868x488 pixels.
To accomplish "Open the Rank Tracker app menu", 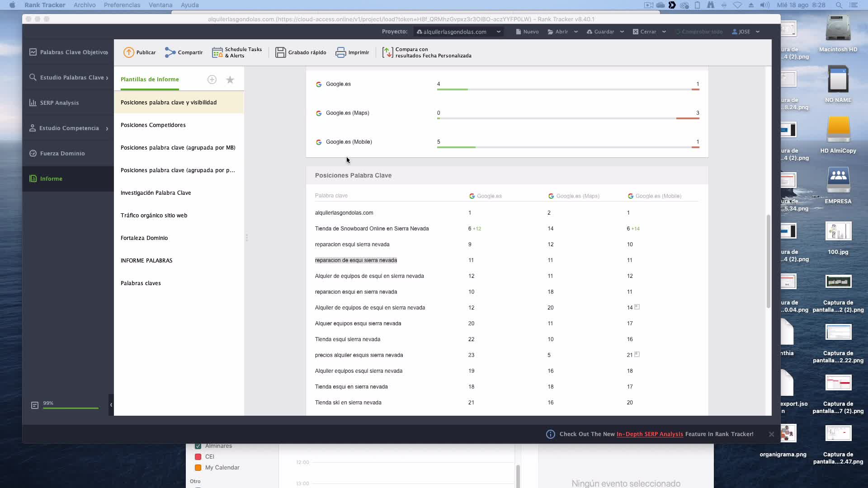I will click(45, 5).
